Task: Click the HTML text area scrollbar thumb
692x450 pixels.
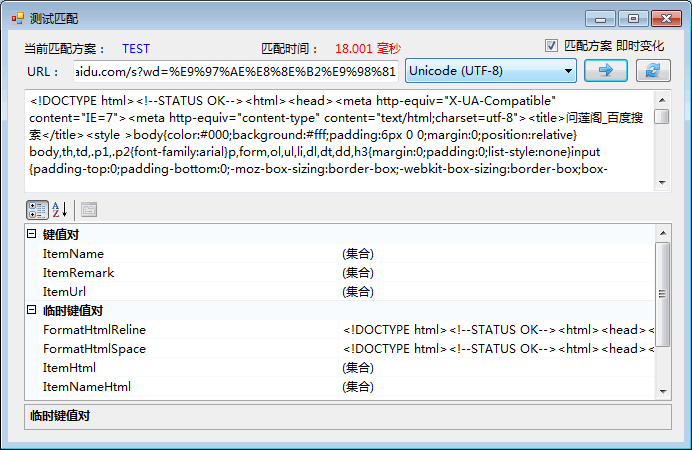Action: click(662, 116)
